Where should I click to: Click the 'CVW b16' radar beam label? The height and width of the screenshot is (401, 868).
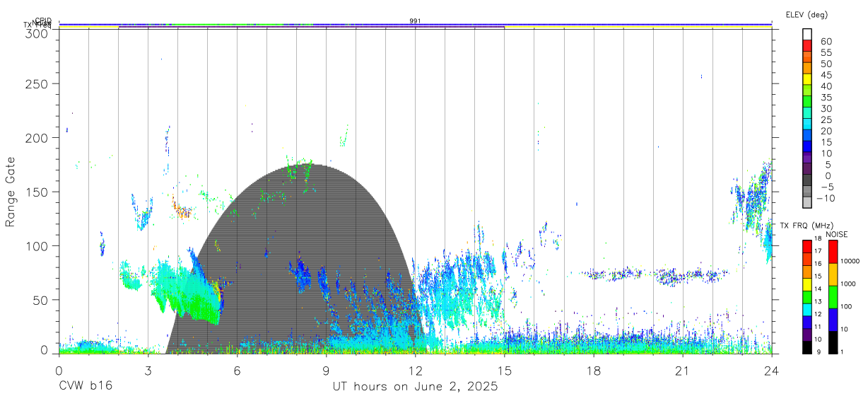pyautogui.click(x=86, y=387)
